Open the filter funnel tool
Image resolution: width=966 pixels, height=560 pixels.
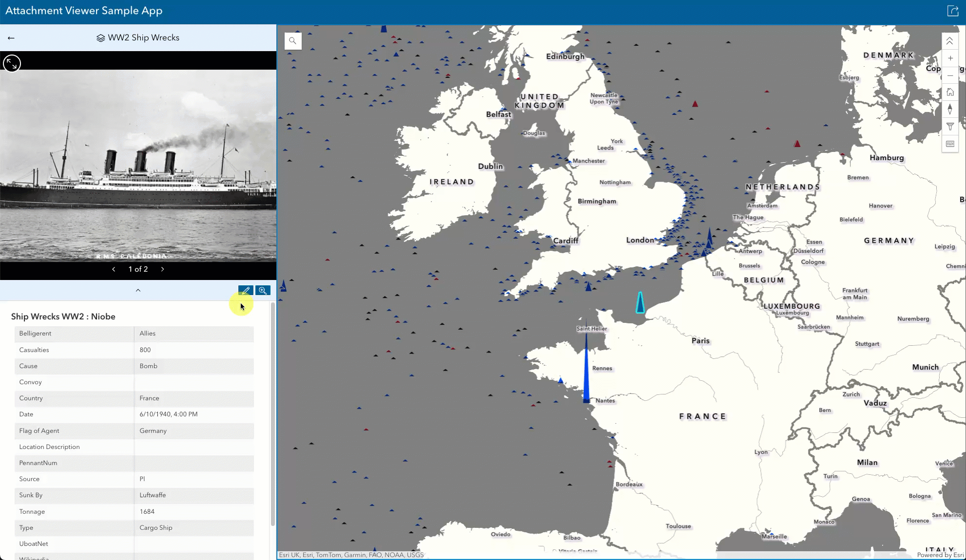pyautogui.click(x=950, y=127)
